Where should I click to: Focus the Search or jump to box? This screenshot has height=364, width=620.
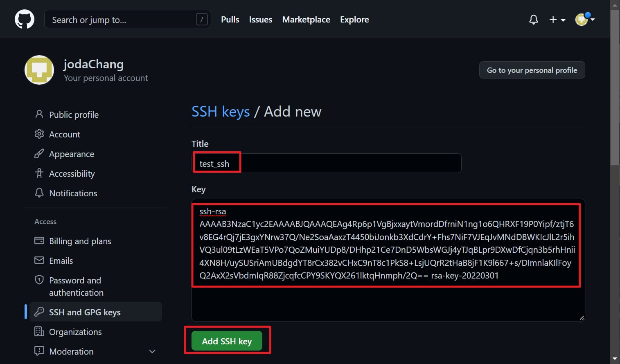point(128,19)
